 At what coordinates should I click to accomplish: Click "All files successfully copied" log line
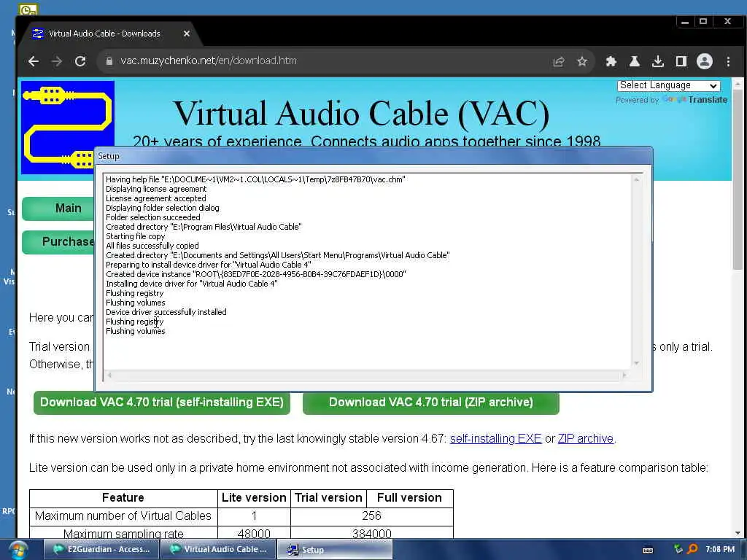[x=152, y=246]
